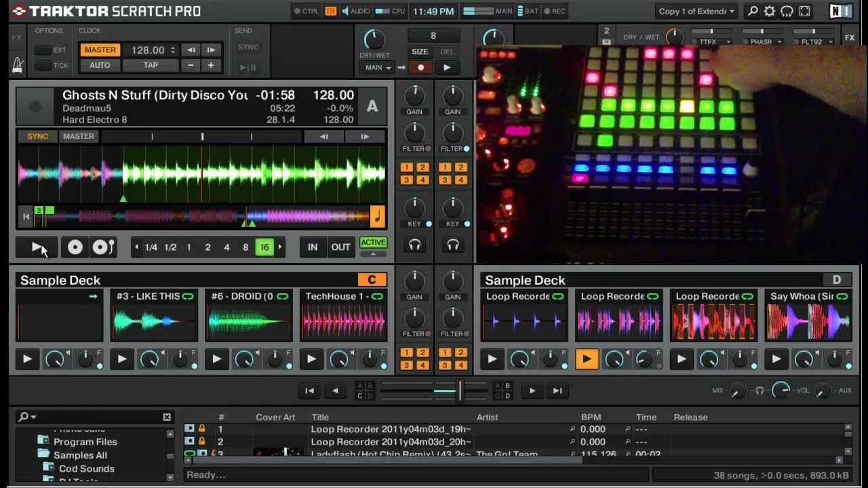868x488 pixels.
Task: Start playback on Deck A
Action: point(37,247)
